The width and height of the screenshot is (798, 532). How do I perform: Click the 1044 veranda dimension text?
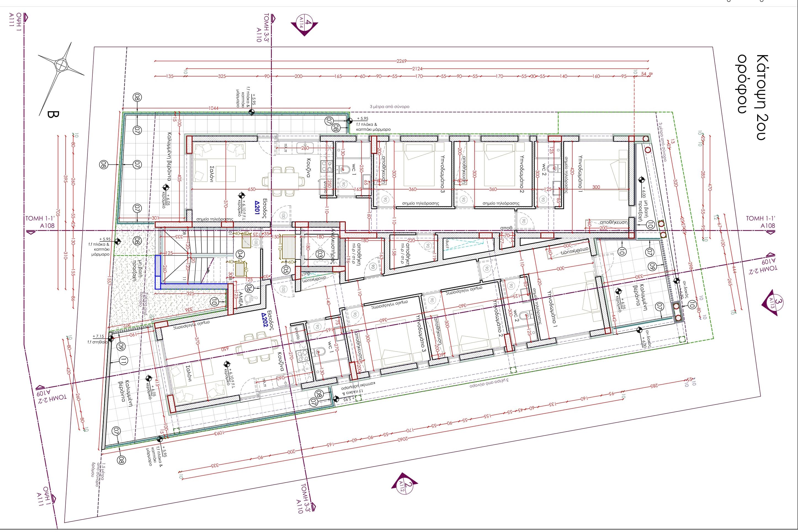[213, 108]
